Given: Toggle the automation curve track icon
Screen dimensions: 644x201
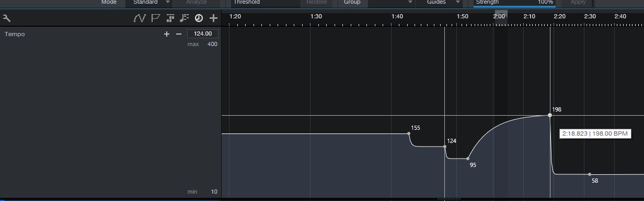Looking at the screenshot, I should (x=140, y=18).
